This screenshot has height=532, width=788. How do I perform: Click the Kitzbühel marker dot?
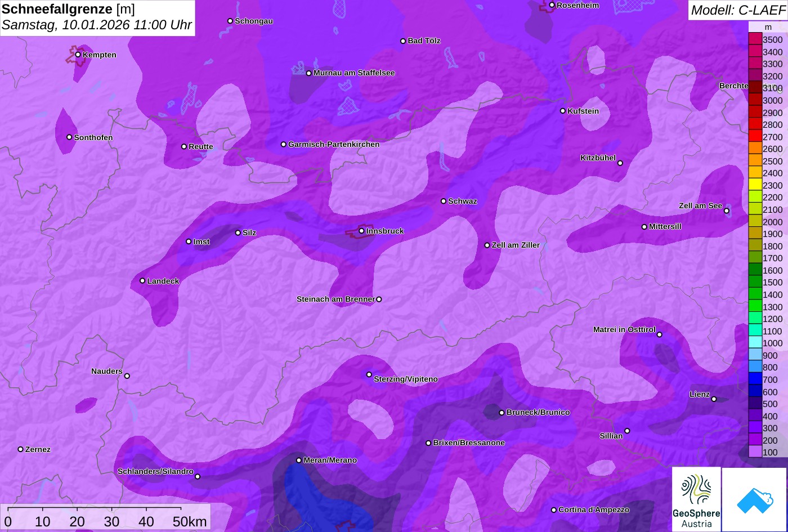tap(620, 163)
